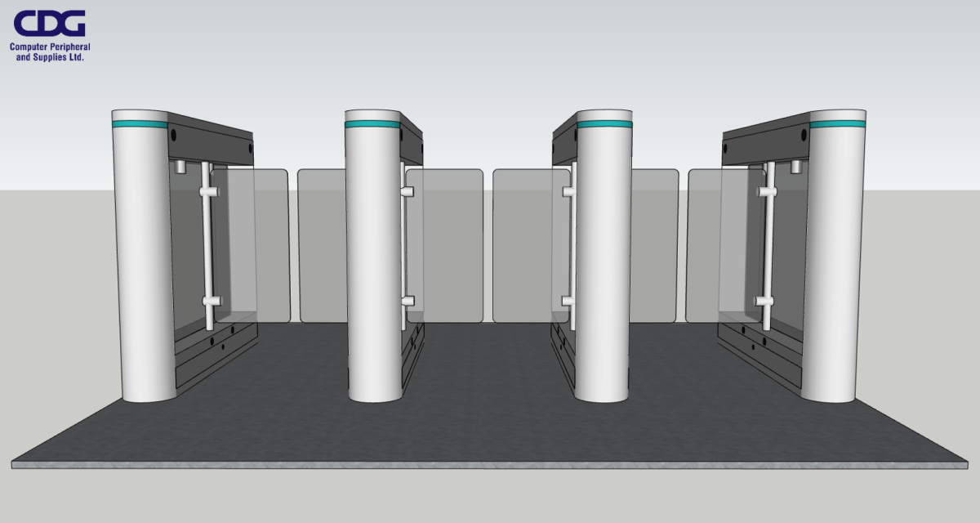This screenshot has width=980, height=523.
Task: Open the Computer Peripheral and Supplies link
Action: (48, 51)
